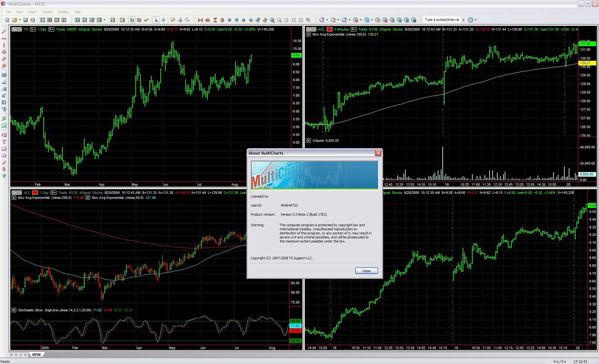Click UserId value 404640733
599x364 pixels.
(x=289, y=205)
